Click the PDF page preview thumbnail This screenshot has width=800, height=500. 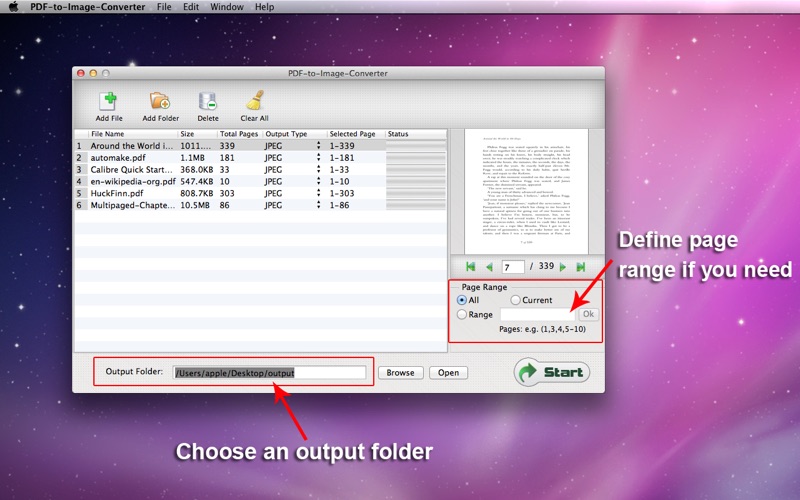[x=526, y=191]
